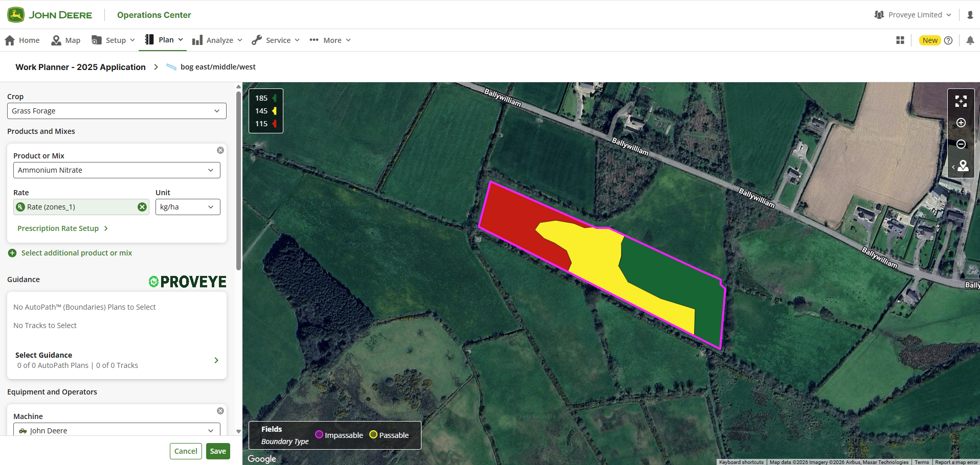The height and width of the screenshot is (465, 980).
Task: Clear the Rate (zones_1) prescription
Action: tap(142, 207)
